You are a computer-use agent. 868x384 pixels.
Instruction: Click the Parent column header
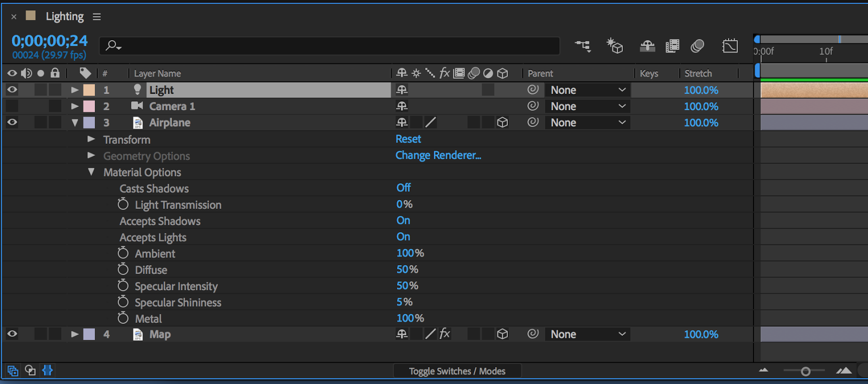(540, 73)
